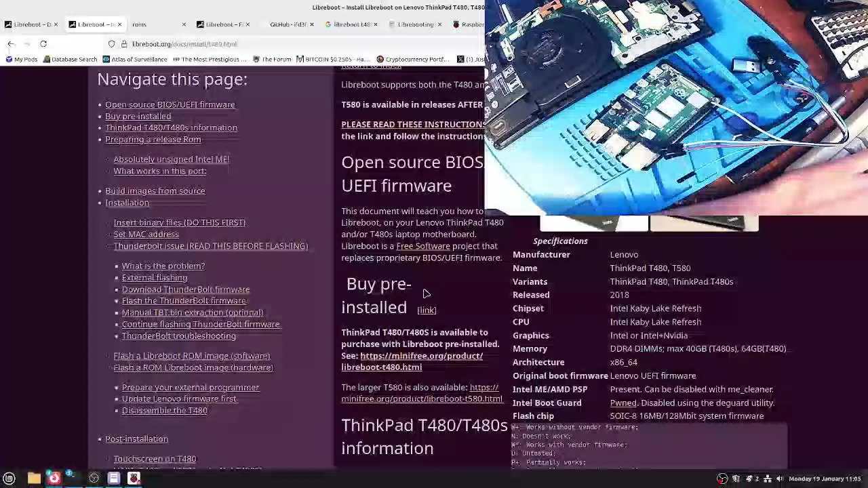Open 'Update Lenovo firmware first' link
Screen dimensions: 868x488
[179, 399]
